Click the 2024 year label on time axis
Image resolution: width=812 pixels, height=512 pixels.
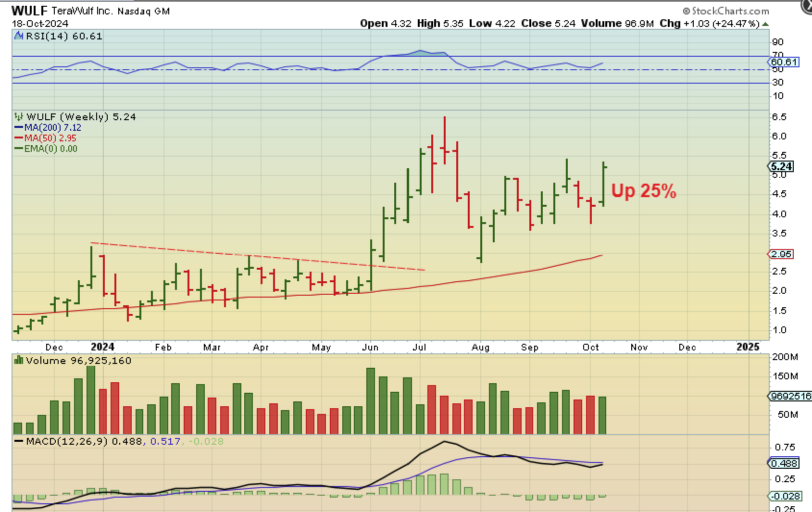click(102, 347)
